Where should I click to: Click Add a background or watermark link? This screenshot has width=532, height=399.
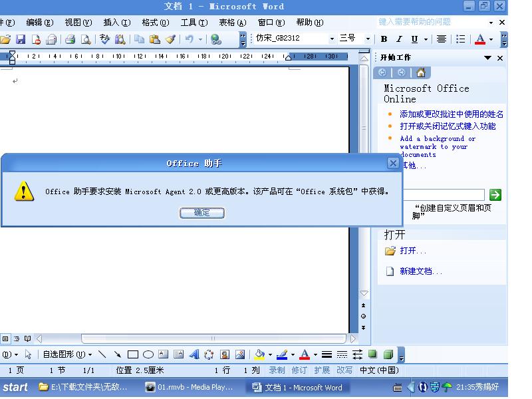point(438,146)
